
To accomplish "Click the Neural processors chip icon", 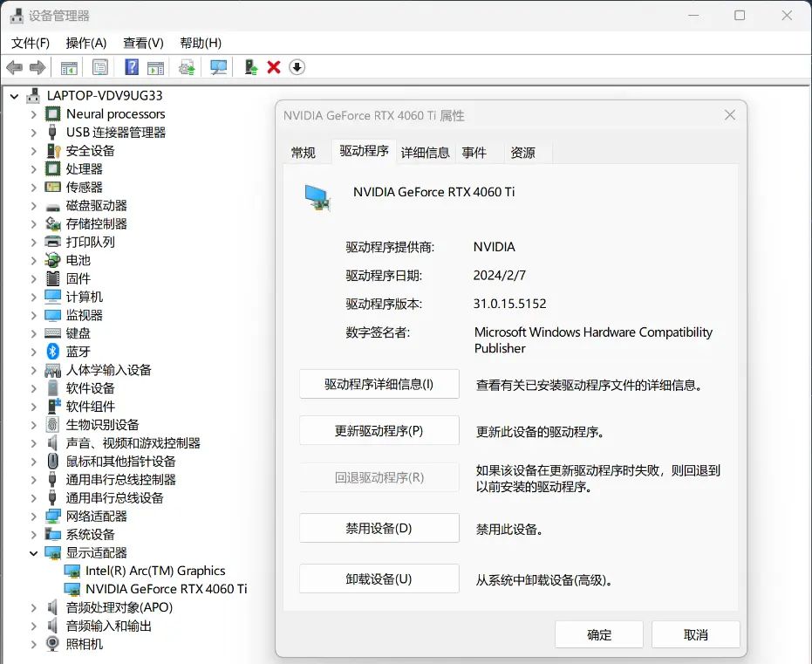I will click(x=53, y=113).
